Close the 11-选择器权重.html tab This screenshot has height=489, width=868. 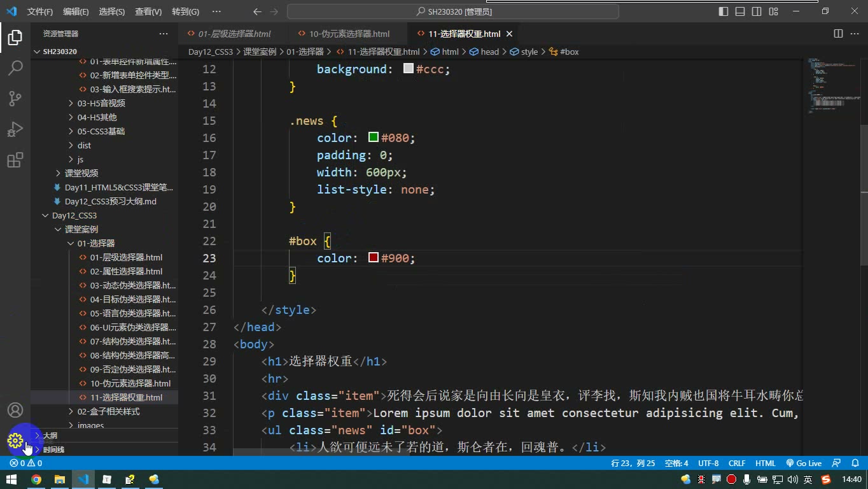pyautogui.click(x=510, y=34)
